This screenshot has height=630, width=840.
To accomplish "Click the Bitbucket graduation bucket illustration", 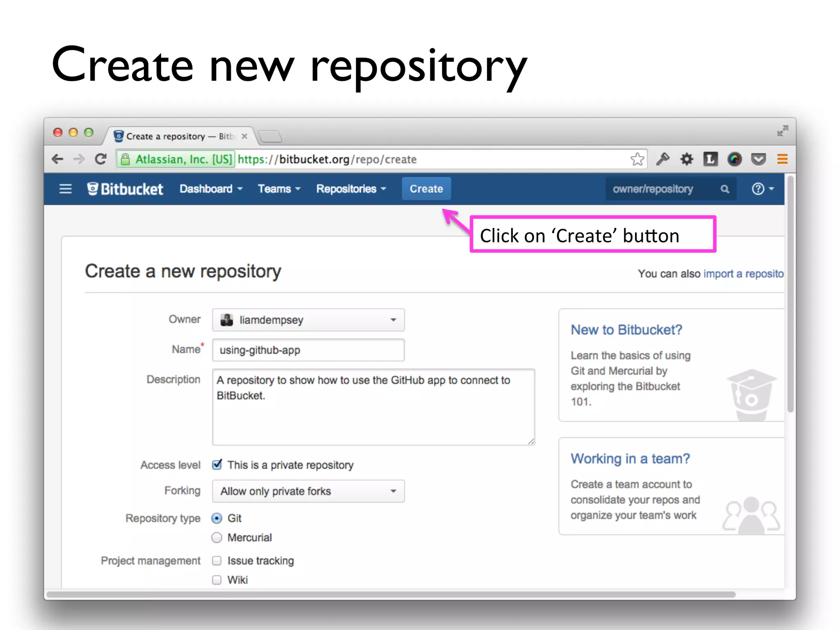I will [751, 395].
